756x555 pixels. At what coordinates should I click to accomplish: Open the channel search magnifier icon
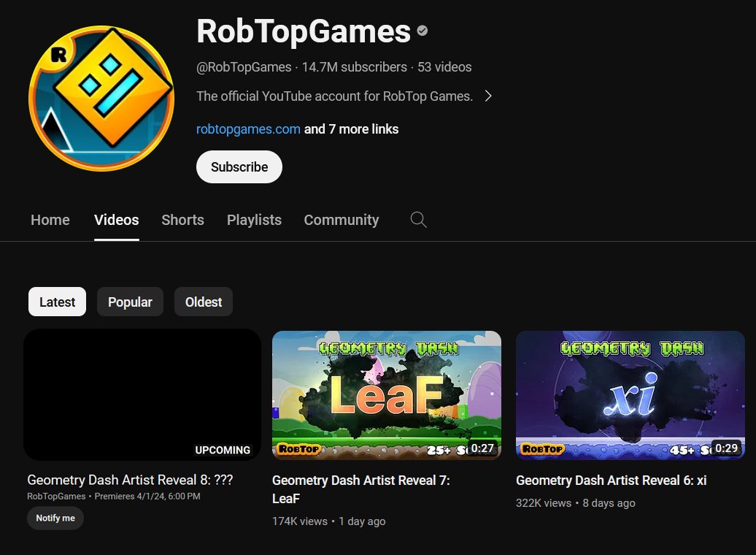coord(418,220)
